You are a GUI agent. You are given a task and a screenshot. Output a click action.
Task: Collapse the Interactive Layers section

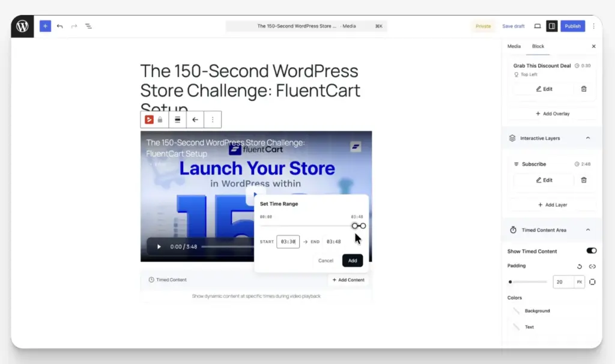coord(588,138)
